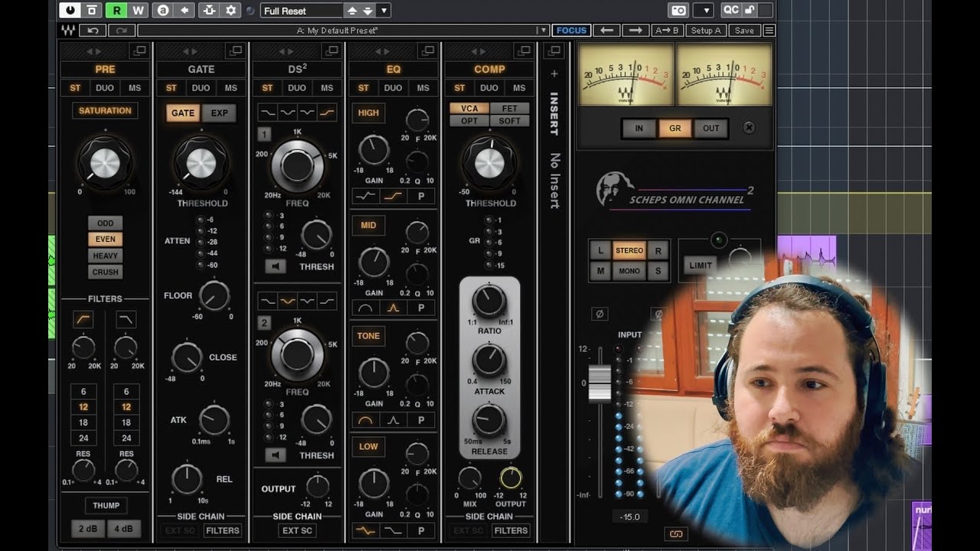Select high-shelf filter shape in DS² band 1

328,112
